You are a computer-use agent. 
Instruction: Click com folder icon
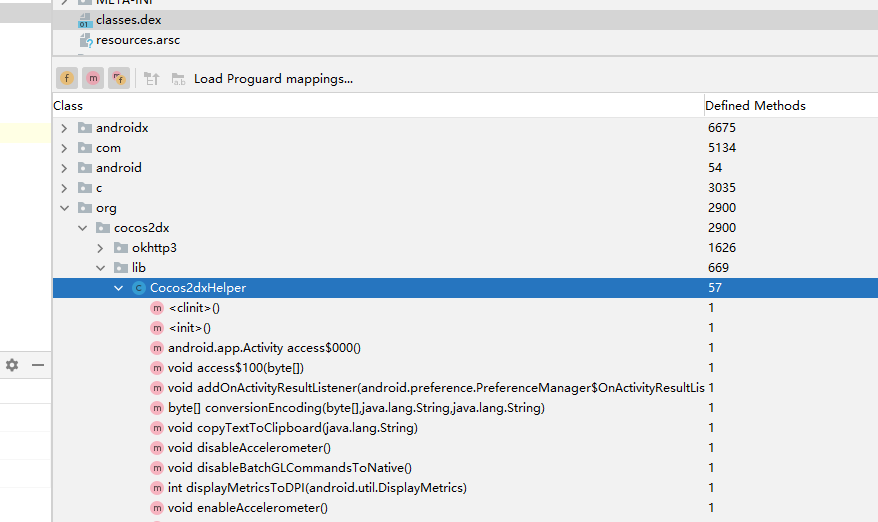pyautogui.click(x=85, y=148)
